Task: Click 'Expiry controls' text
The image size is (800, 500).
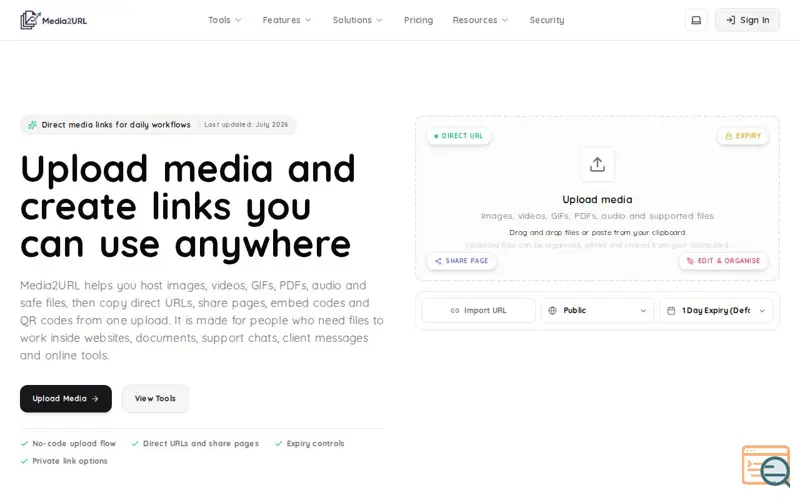Action: point(315,443)
